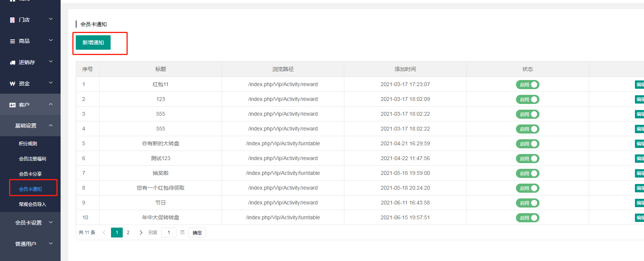This screenshot has height=261, width=644.
Task: Click the 新增通知 button
Action: 93,42
